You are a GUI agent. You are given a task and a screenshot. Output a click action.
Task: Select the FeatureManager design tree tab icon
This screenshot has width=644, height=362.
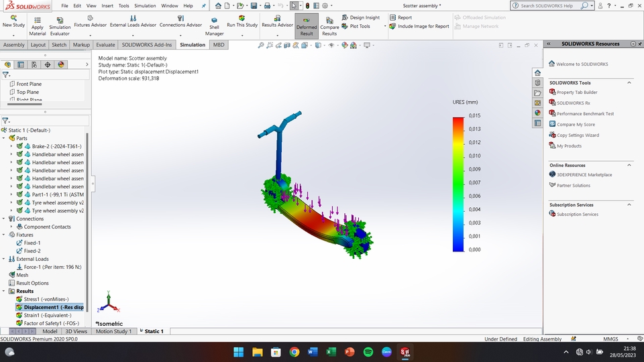coord(7,64)
